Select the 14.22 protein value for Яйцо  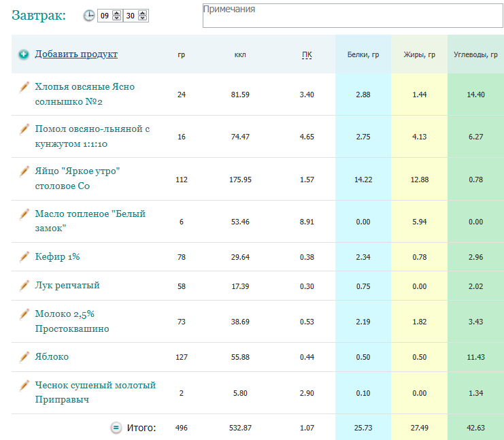(x=363, y=180)
